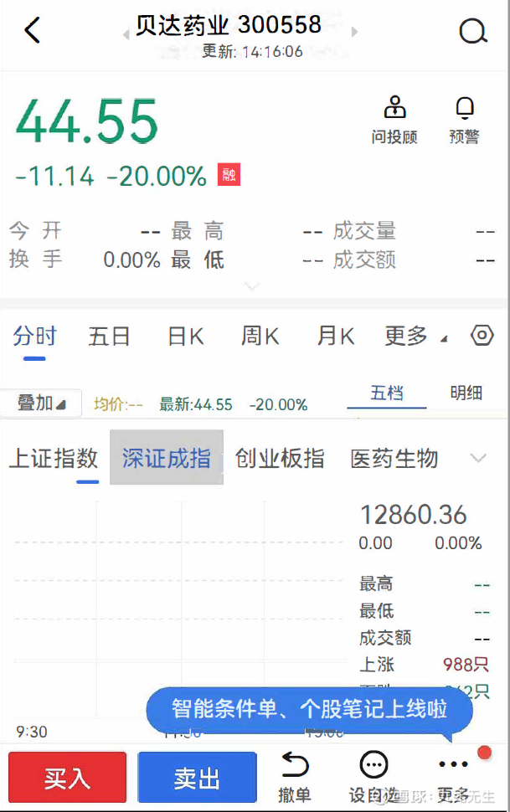Switch to the next stock with the right triangle
The height and width of the screenshot is (812, 510).
(x=354, y=32)
